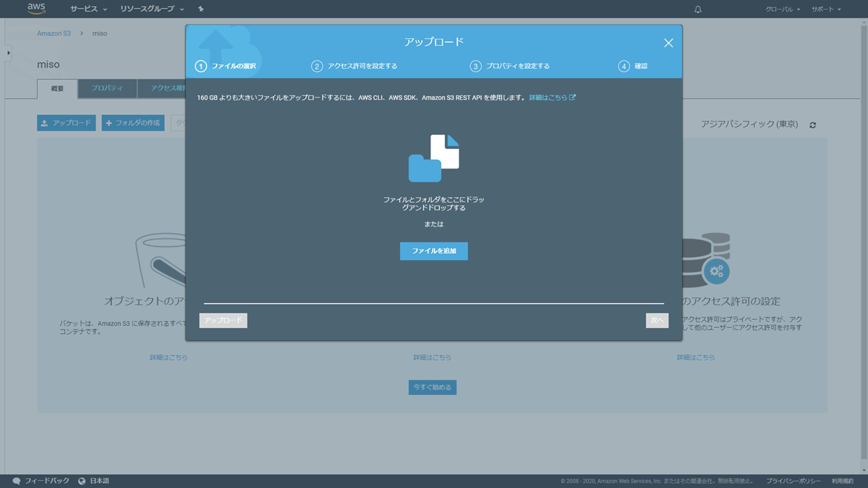Open the 詳細はこちら link in dialog
Viewport: 868px width, 488px height.
point(552,98)
